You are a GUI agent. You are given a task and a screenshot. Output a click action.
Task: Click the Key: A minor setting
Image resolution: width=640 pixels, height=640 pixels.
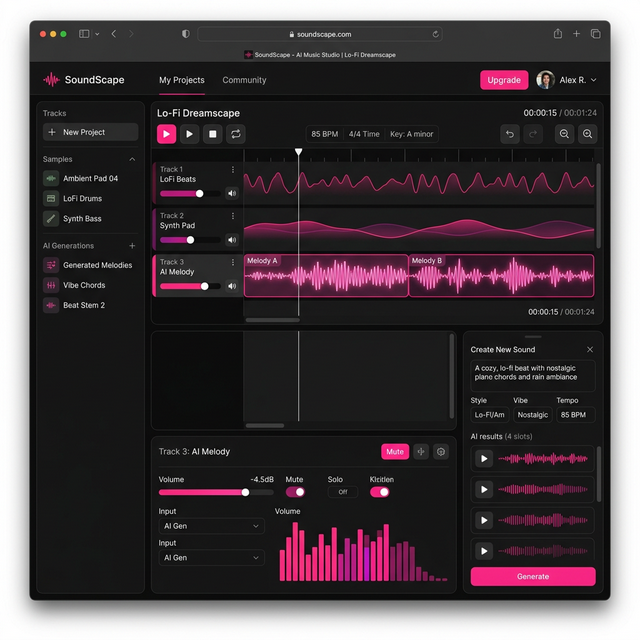tap(411, 134)
